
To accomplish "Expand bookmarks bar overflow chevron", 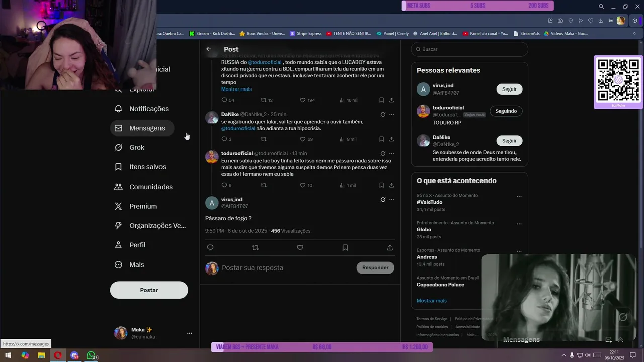I will (x=634, y=34).
